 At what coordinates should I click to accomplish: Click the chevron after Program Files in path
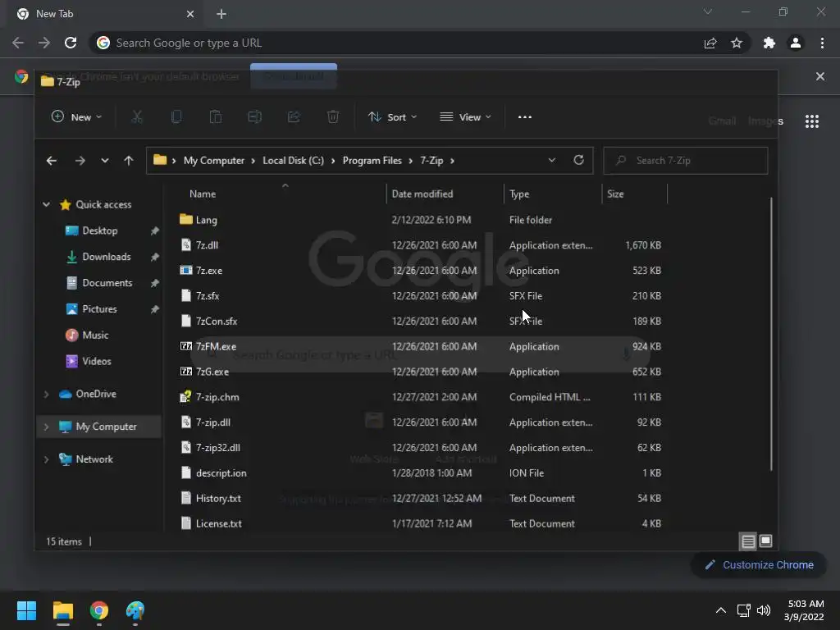coord(411,161)
